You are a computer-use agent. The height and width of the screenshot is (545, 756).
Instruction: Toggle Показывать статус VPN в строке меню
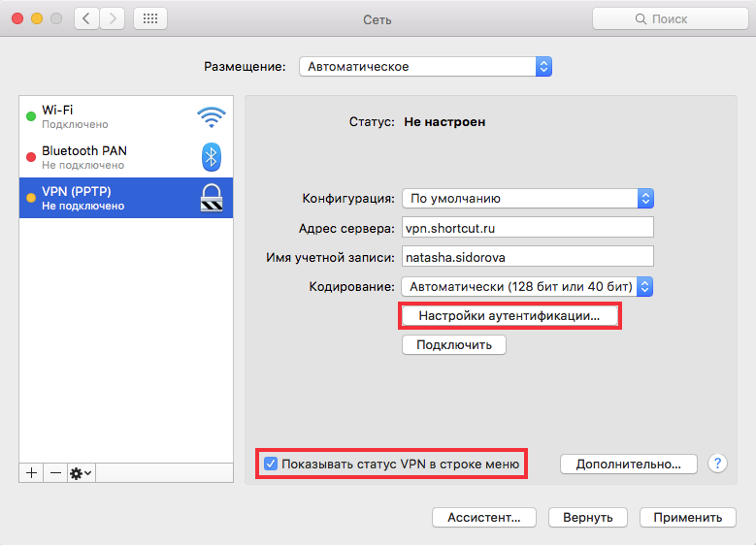coord(271,464)
